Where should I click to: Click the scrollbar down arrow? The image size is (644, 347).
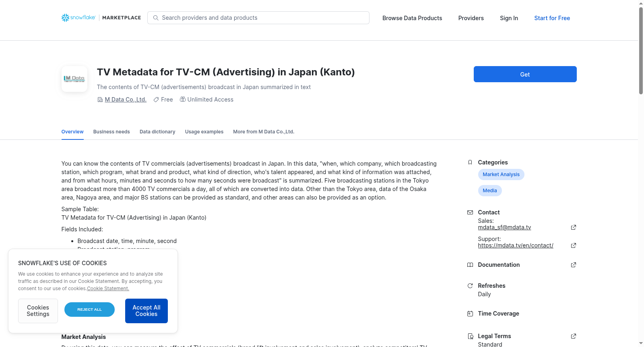(x=641, y=343)
